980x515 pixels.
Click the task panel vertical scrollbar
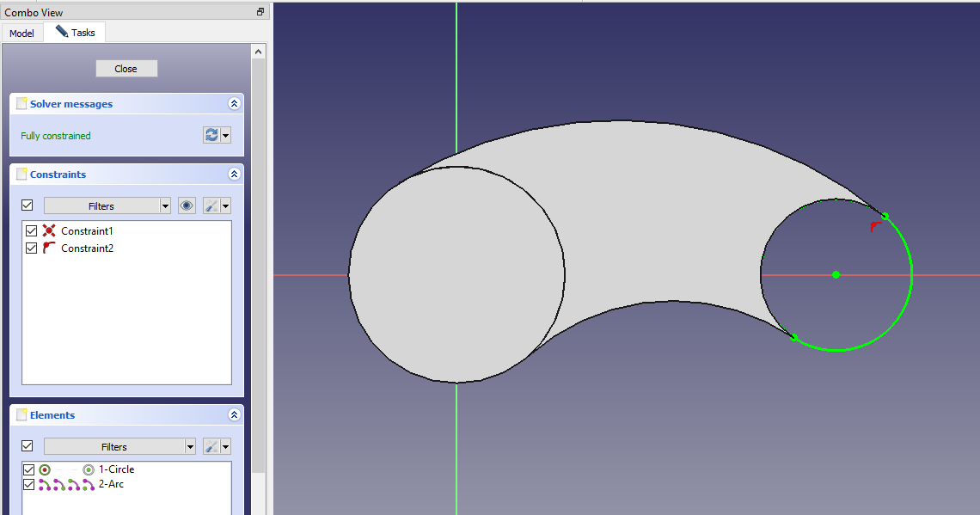point(258,258)
